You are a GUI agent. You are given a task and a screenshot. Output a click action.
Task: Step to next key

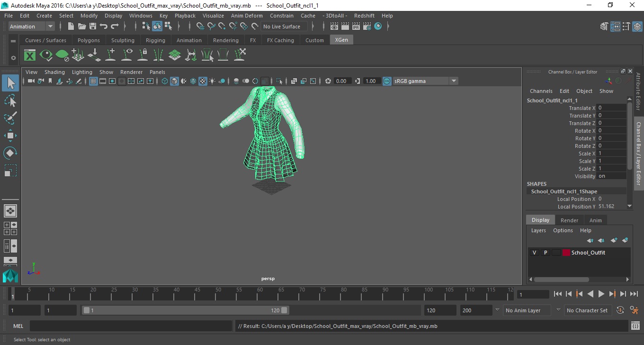[x=612, y=294]
